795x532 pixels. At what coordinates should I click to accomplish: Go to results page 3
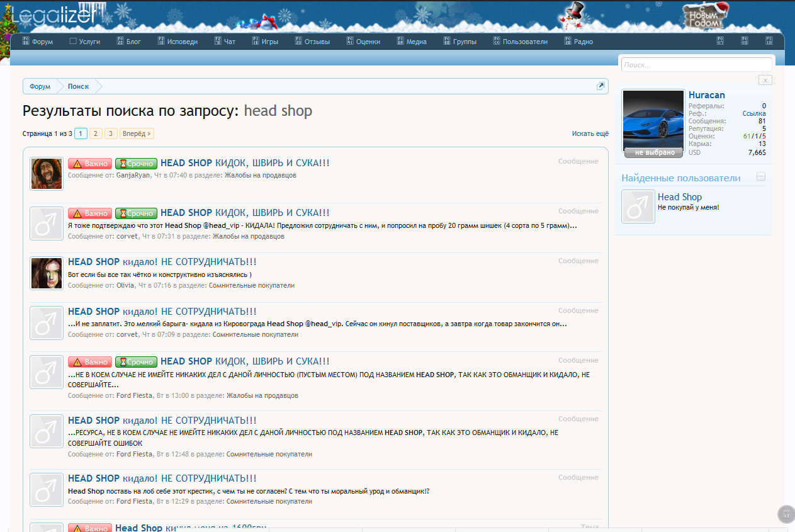[111, 133]
